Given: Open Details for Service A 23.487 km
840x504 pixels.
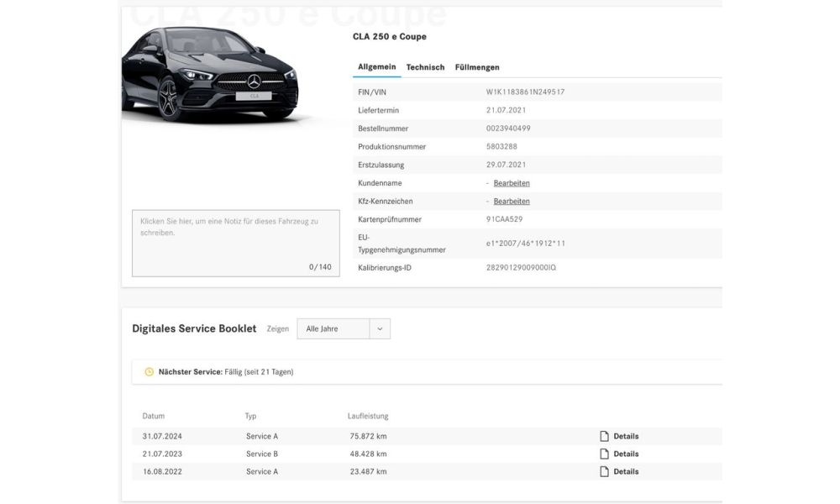Looking at the screenshot, I should [x=626, y=471].
